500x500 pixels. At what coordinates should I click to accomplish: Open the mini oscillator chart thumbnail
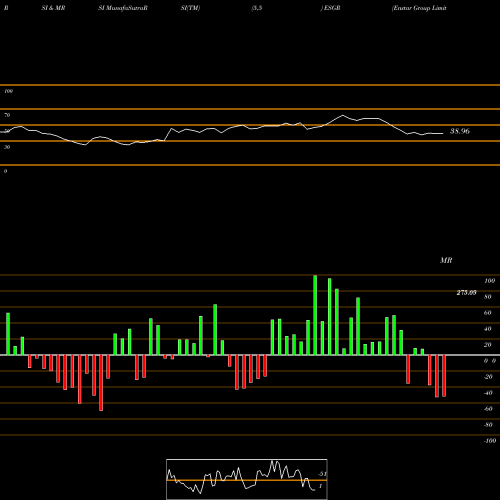pos(247,479)
